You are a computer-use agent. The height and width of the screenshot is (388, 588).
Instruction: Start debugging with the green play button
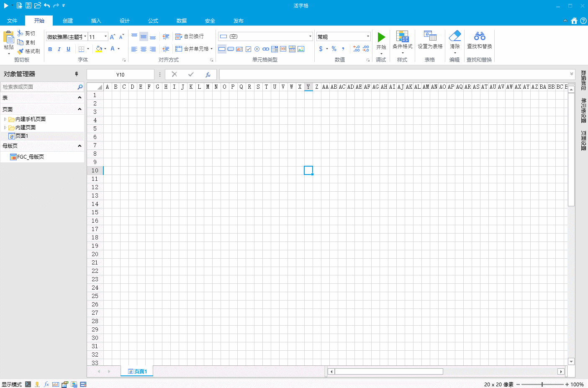click(381, 37)
